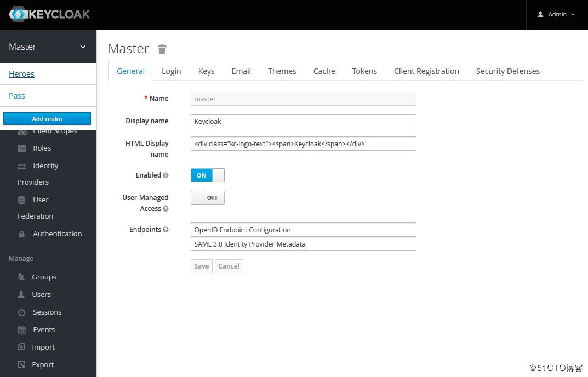Toggle the Enabled switch off

coord(208,175)
